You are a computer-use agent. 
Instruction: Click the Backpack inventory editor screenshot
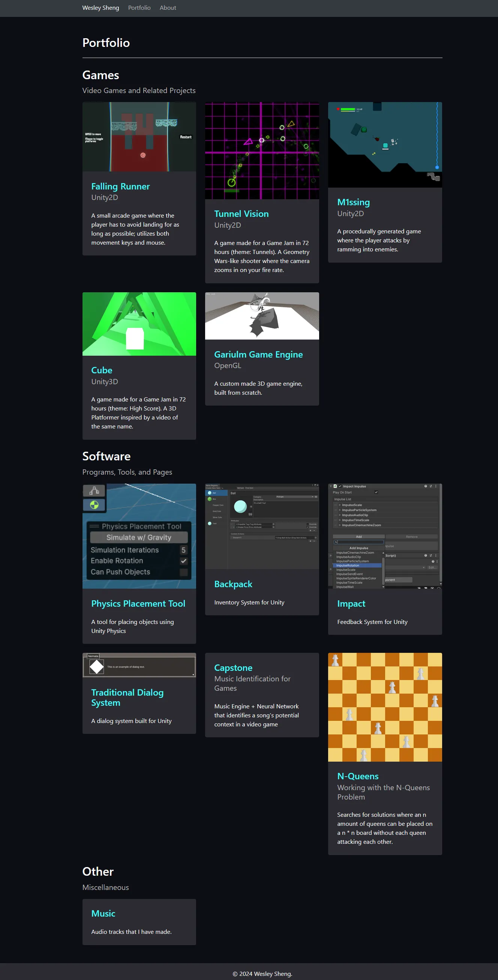pyautogui.click(x=262, y=526)
